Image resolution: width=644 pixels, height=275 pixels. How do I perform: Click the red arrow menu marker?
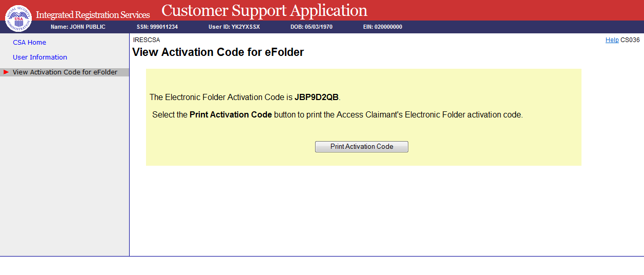[x=6, y=72]
